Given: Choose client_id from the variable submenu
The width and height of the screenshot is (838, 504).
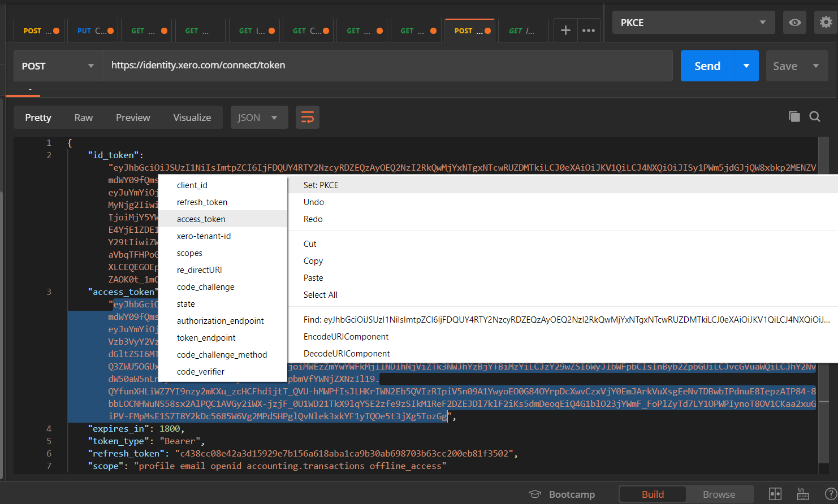Looking at the screenshot, I should point(223,185).
